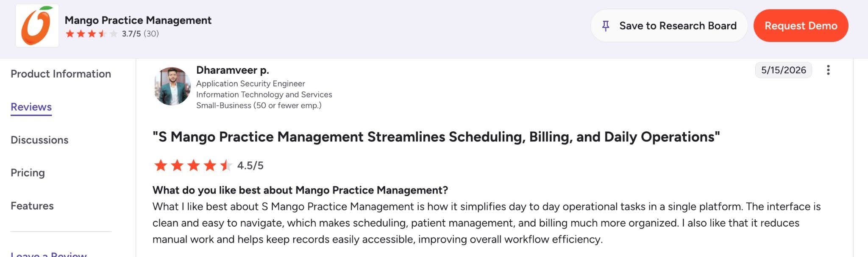The height and width of the screenshot is (257, 868).
Task: Open the Features section
Action: [32, 206]
